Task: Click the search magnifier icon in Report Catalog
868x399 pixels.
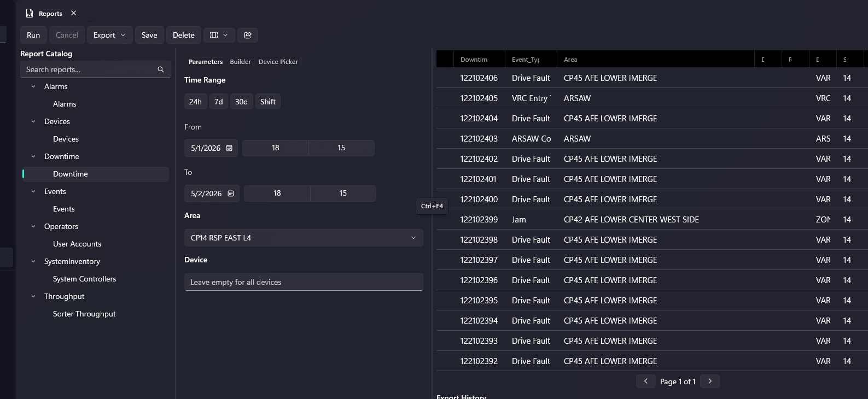Action: point(161,69)
